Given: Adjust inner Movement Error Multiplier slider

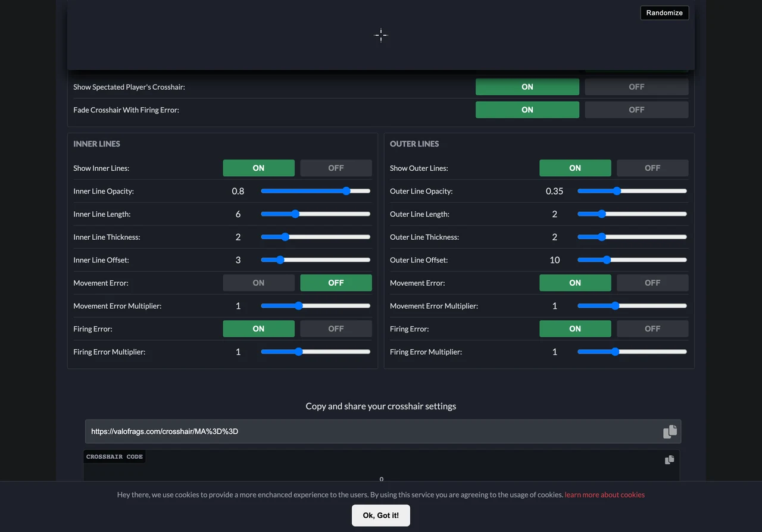Looking at the screenshot, I should [x=316, y=306].
